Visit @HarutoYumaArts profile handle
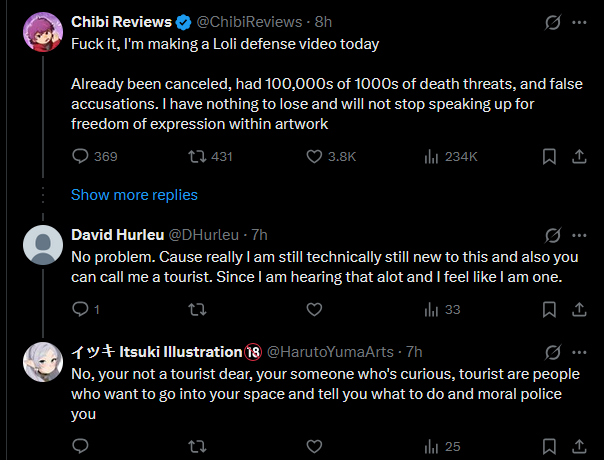Viewport: 604px width, 460px height. click(330, 352)
